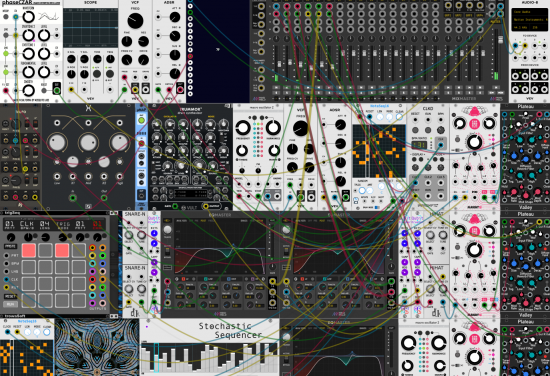Click the blue-cabled input jack on Audio-8

[x=515, y=46]
